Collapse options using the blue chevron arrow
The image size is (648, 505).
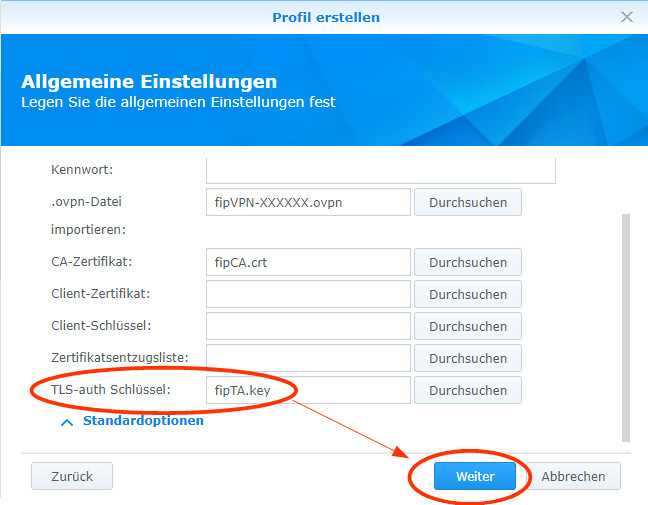[x=67, y=422]
